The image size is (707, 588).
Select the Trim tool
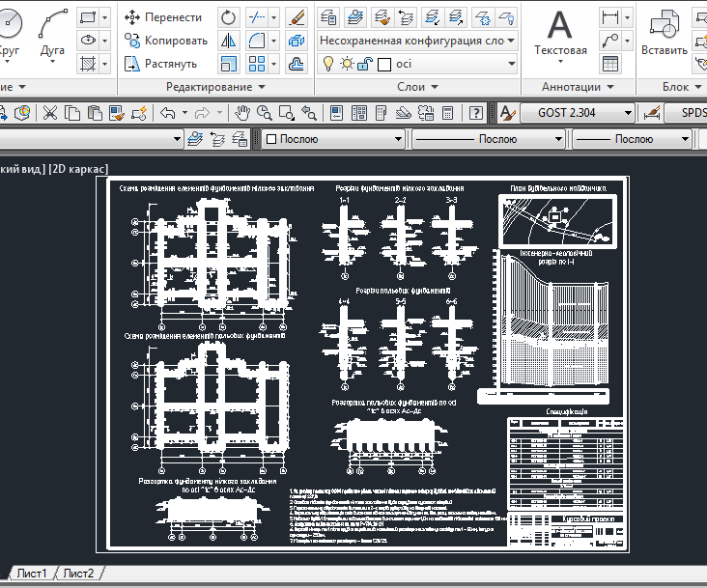(x=257, y=17)
